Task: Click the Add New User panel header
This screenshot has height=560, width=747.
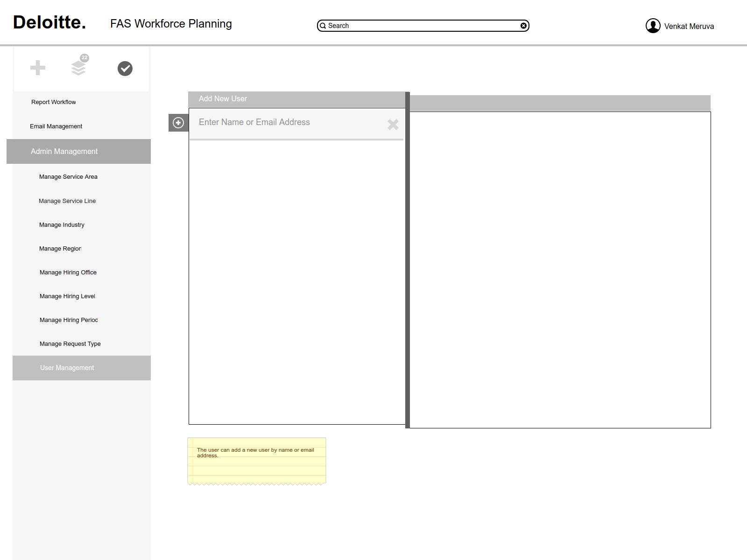Action: [297, 99]
